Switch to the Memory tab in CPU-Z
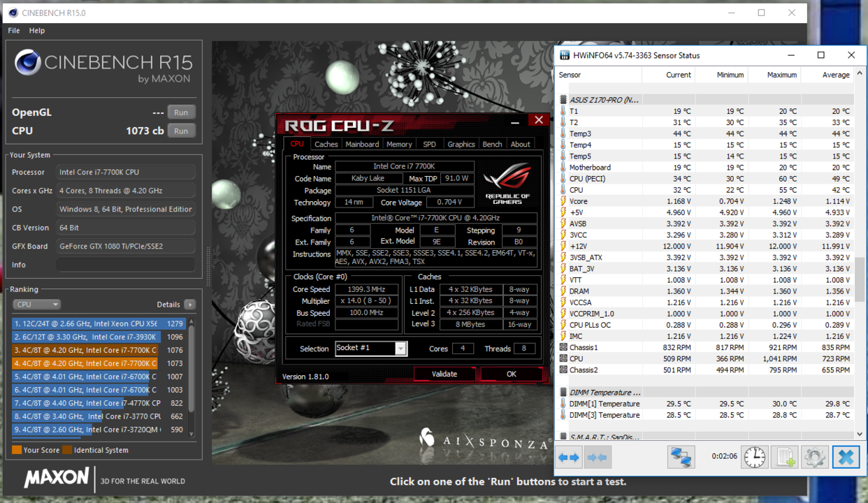 399,144
